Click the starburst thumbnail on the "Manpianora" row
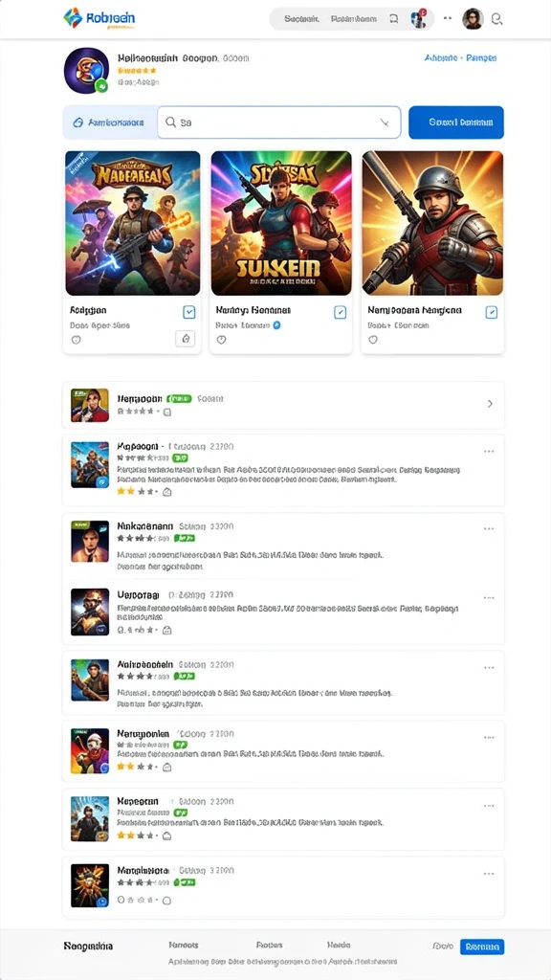551x980 pixels. (x=90, y=885)
